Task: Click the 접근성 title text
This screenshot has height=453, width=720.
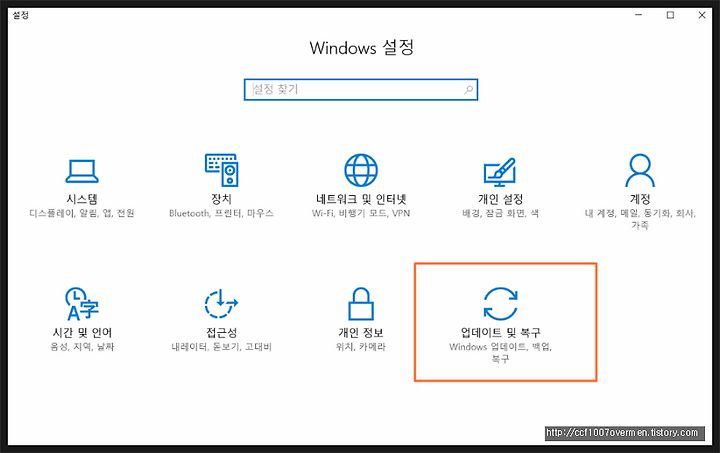Action: (221, 332)
